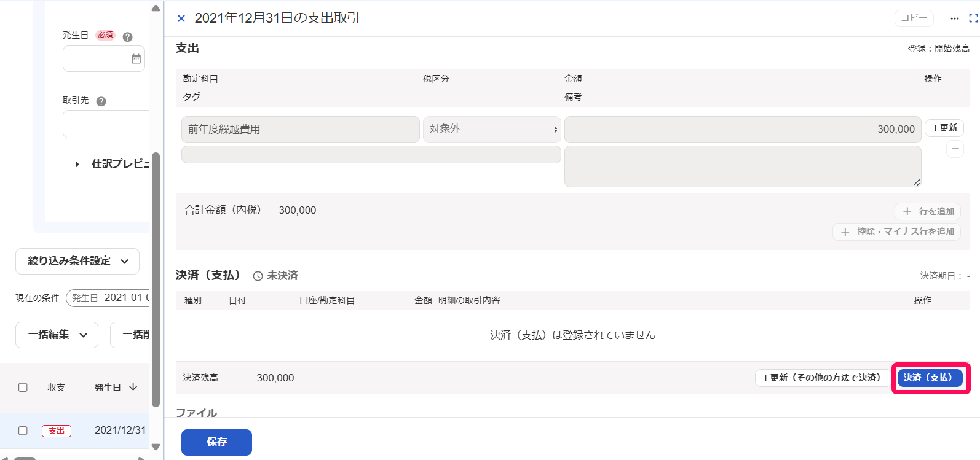
Task: Click the 取引先 input field
Action: click(x=106, y=124)
